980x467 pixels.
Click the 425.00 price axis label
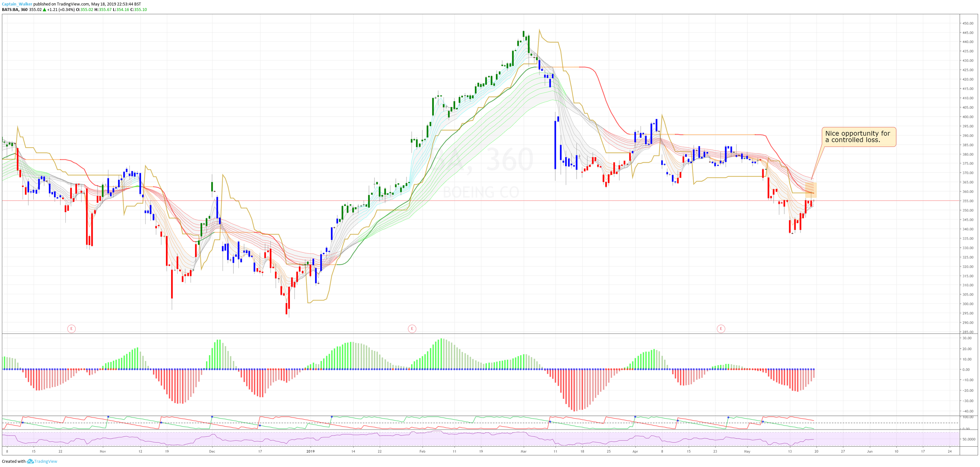(x=968, y=70)
